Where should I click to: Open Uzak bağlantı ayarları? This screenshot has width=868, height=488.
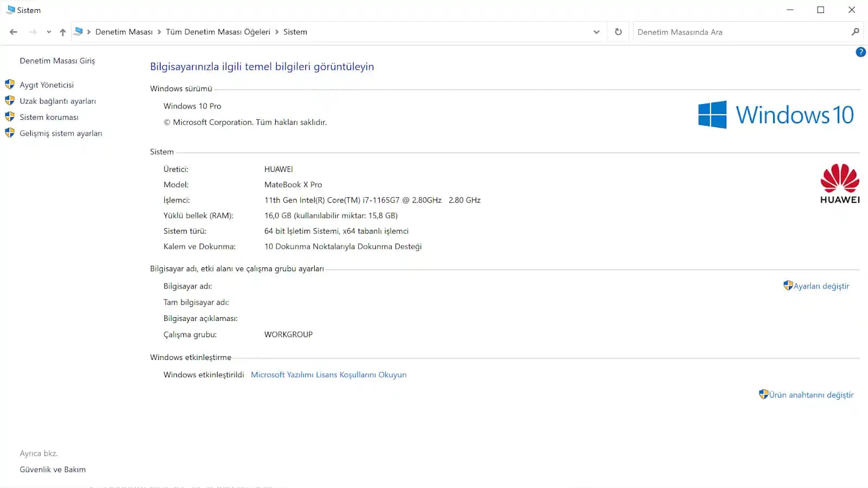pyautogui.click(x=58, y=101)
